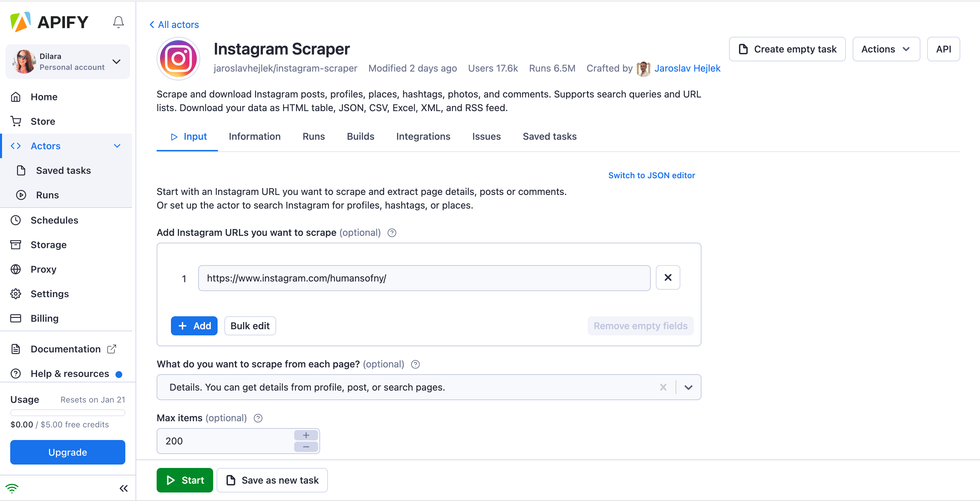Switch to the Builds tab

coord(360,136)
